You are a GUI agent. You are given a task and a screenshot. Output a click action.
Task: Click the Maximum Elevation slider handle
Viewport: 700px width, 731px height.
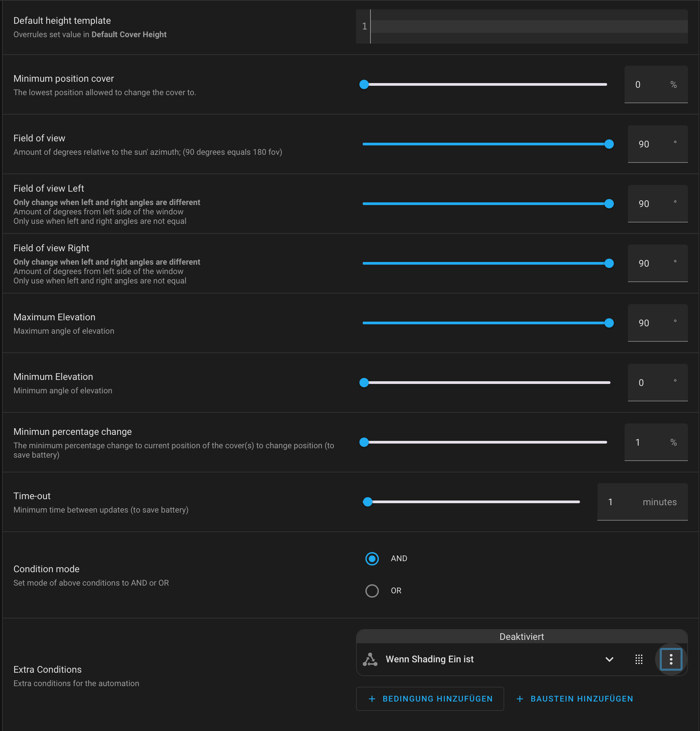608,323
